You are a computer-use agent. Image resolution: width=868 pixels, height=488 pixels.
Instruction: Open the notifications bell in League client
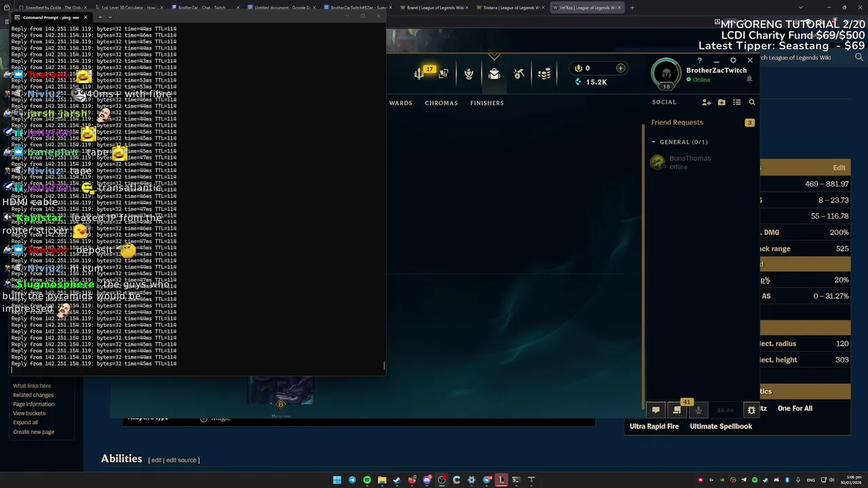(x=749, y=79)
